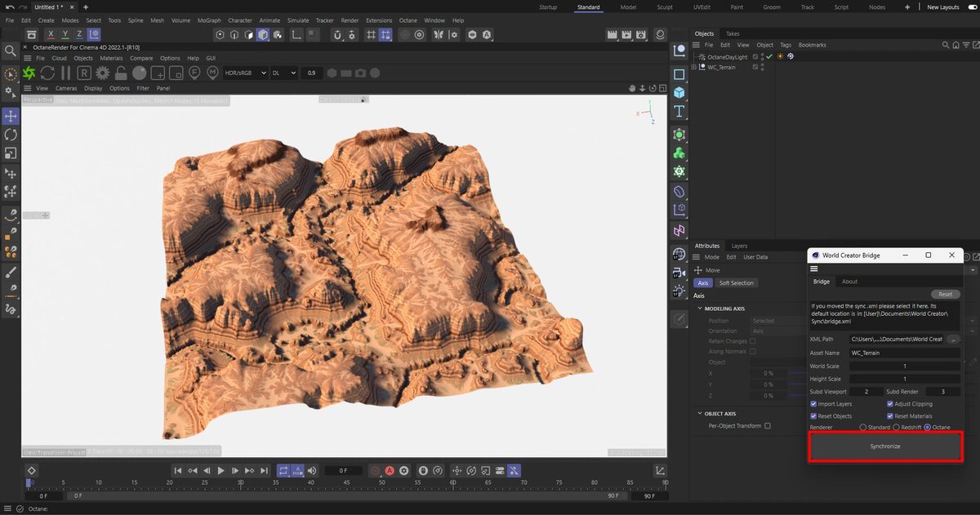Select the Redshift renderer radio button
This screenshot has width=980, height=515.
pyautogui.click(x=897, y=426)
